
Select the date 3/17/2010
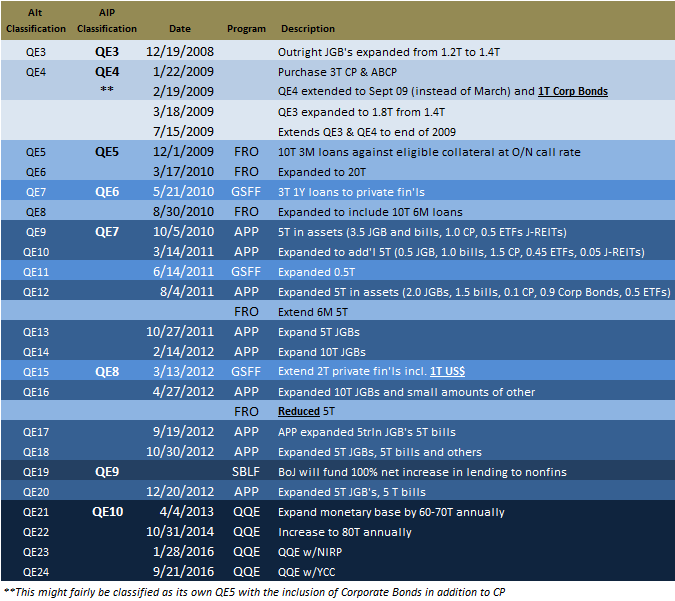[183, 172]
